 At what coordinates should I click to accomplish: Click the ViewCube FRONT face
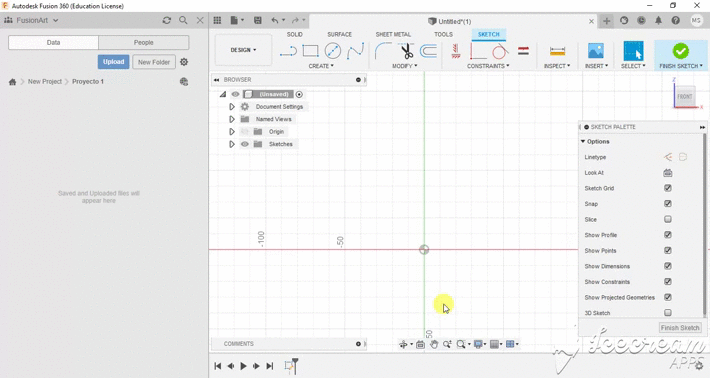(685, 96)
